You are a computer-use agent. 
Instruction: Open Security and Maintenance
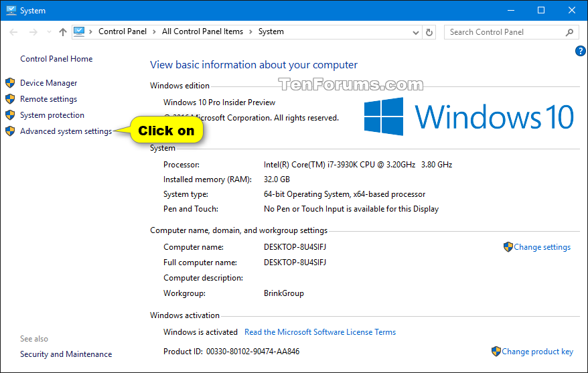[x=66, y=354]
